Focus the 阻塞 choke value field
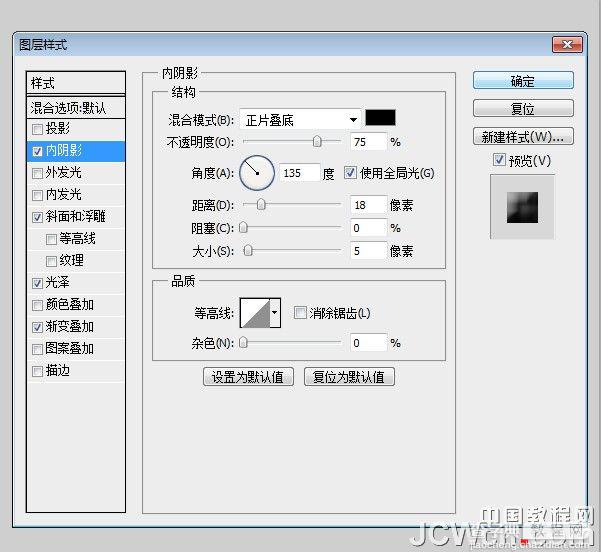The width and height of the screenshot is (601, 552). pyautogui.click(x=368, y=228)
